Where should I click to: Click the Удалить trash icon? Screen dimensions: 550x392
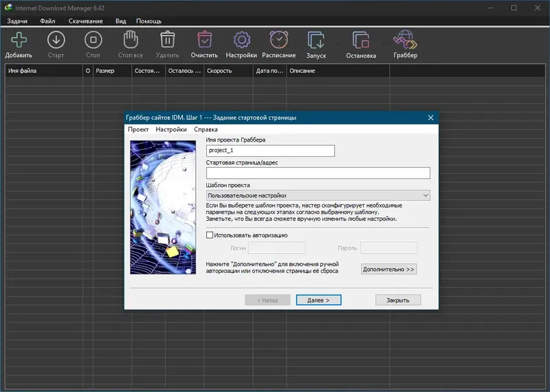[x=168, y=40]
